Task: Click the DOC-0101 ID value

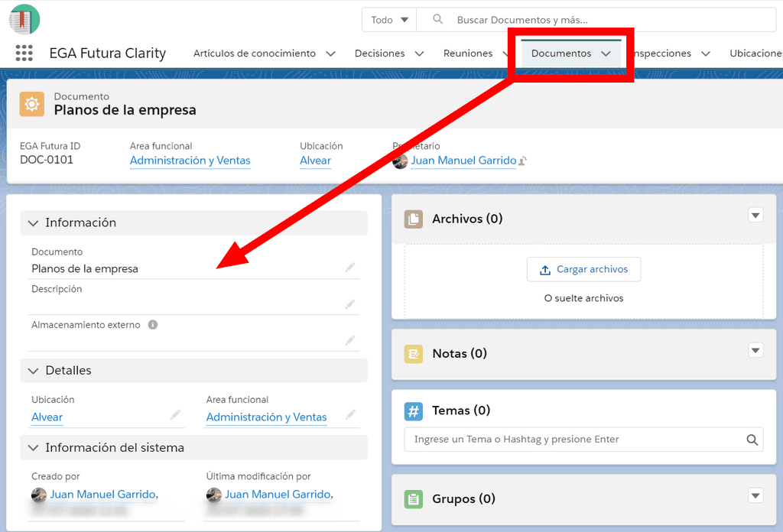Action: pyautogui.click(x=47, y=161)
